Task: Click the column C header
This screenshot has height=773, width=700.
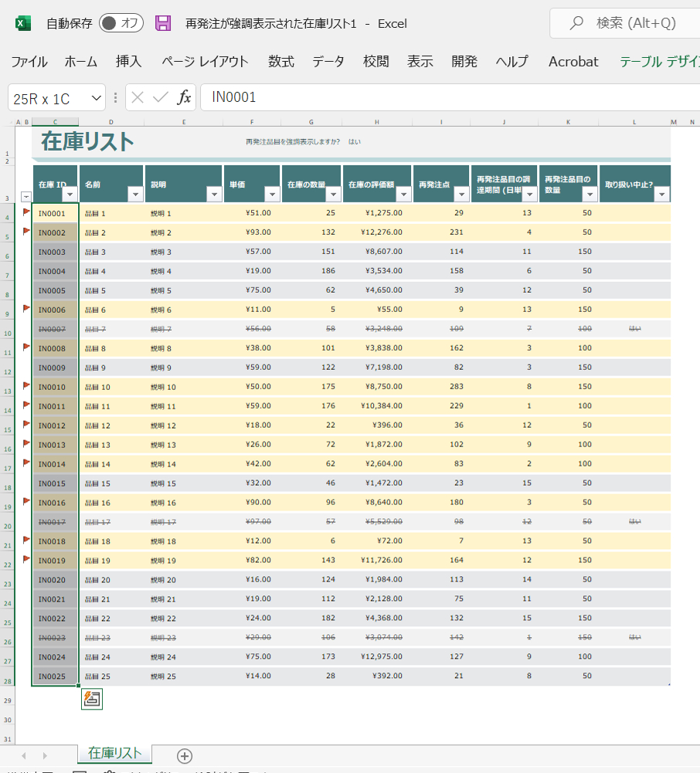Action: 55,122
